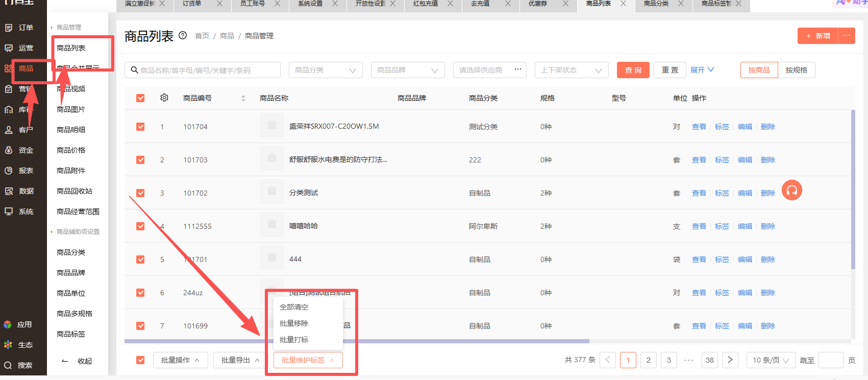This screenshot has height=380, width=868.
Task: Uncheck row 1 product 101704
Action: [x=140, y=127]
